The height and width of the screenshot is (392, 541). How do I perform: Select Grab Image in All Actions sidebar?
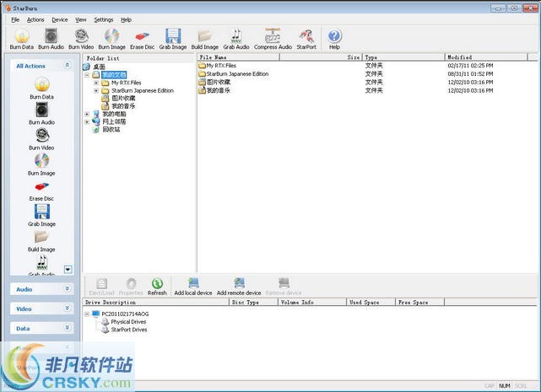point(41,216)
